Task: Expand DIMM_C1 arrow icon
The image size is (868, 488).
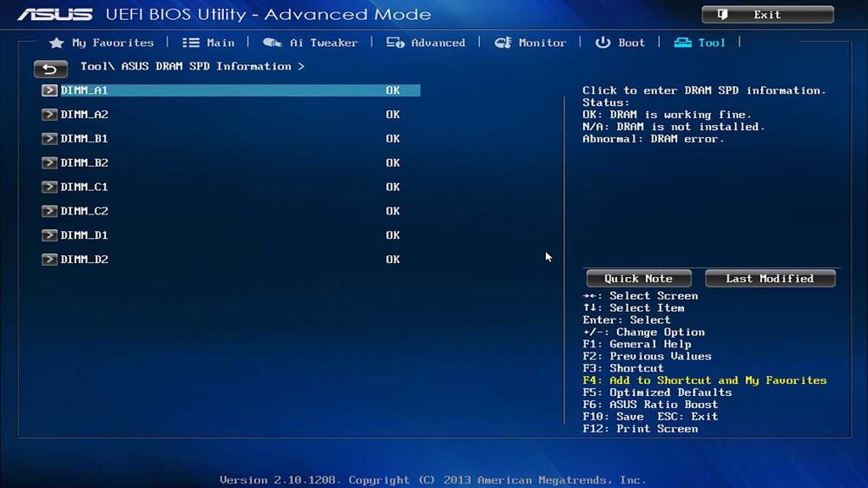Action: [x=49, y=188]
